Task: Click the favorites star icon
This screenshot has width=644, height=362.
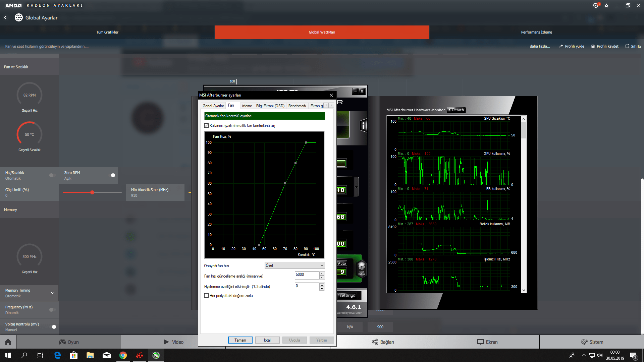Action: (x=606, y=5)
